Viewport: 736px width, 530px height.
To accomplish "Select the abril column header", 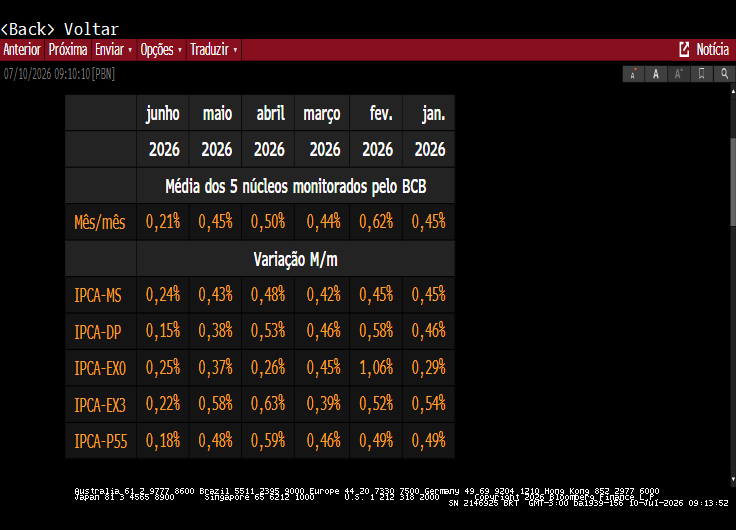I will pos(270,113).
